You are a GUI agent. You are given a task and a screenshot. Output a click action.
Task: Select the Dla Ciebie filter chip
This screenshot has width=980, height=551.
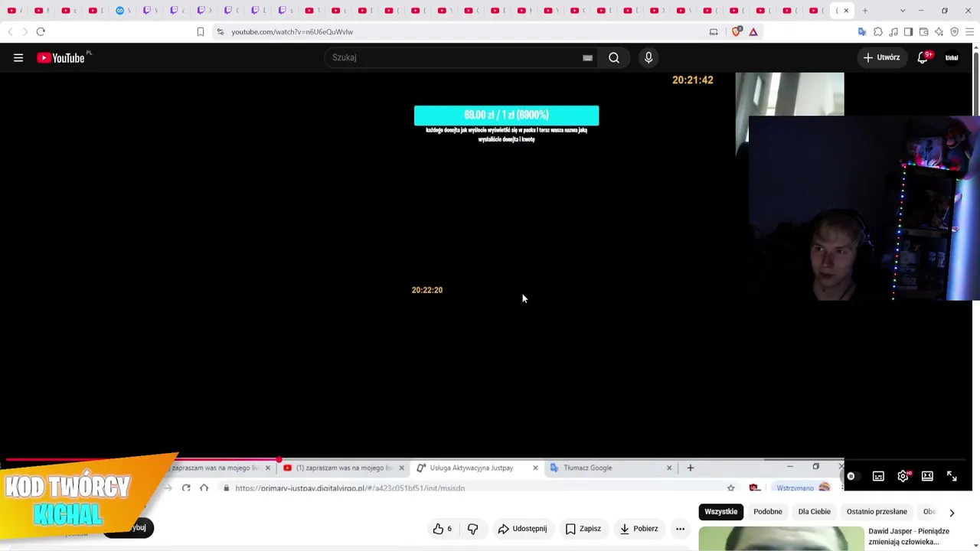(815, 512)
